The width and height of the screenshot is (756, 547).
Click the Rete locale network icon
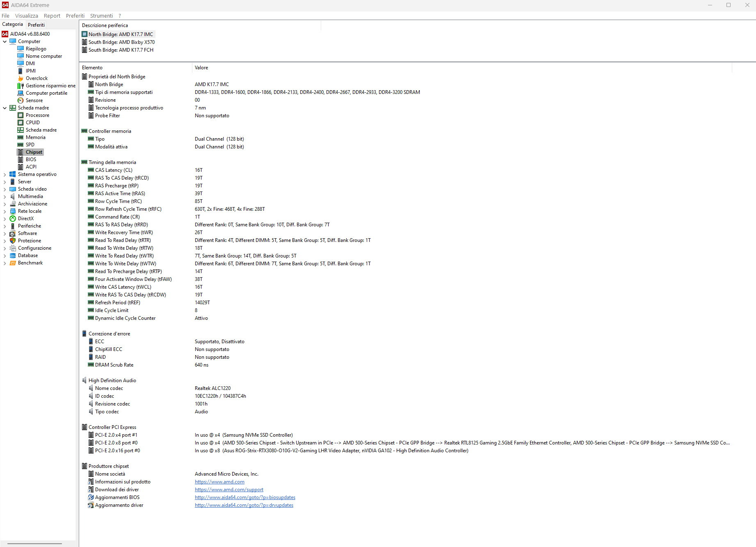(13, 211)
